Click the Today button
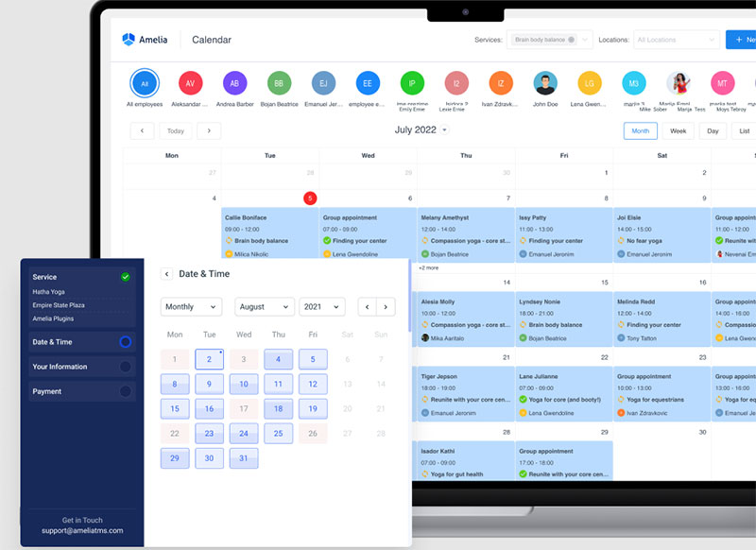This screenshot has height=550, width=756. (176, 130)
